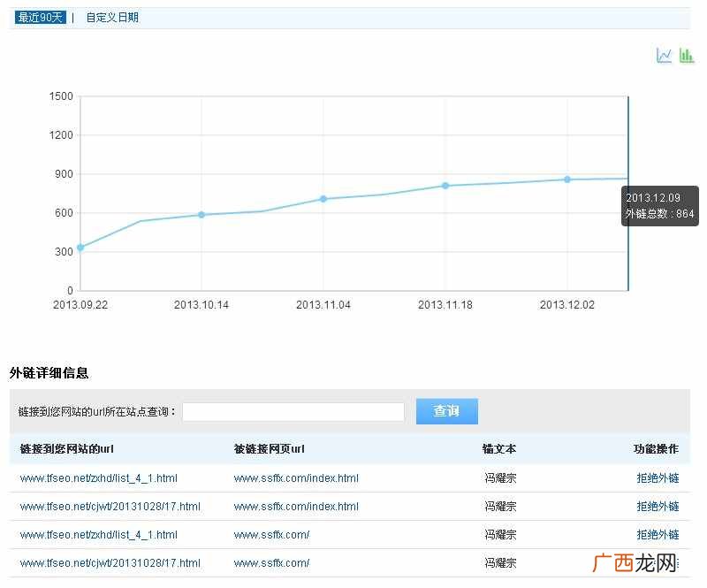Click 冯耀宗 anchor text in third row
707x588 pixels.
point(500,535)
